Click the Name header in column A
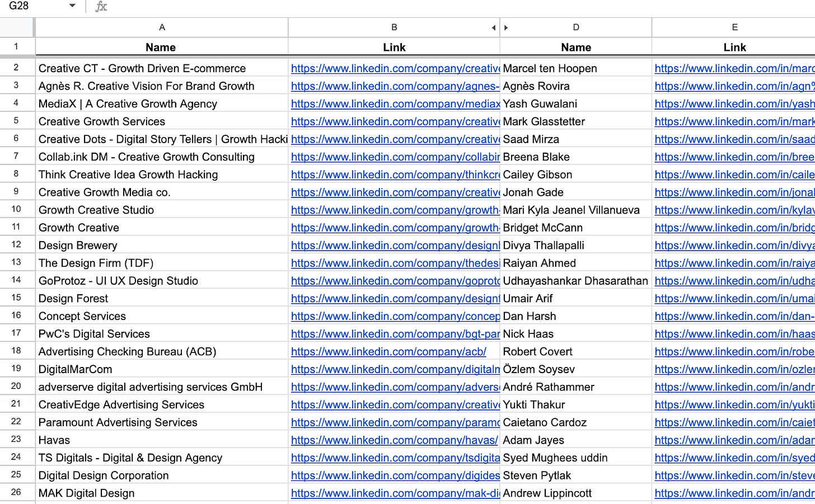Screen dimensions: 815x504 161,48
